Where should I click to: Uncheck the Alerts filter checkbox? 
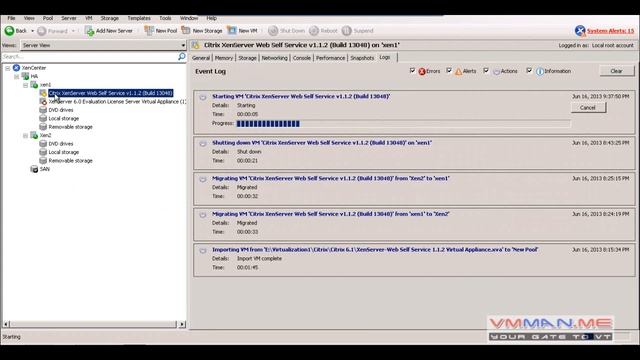pos(449,71)
